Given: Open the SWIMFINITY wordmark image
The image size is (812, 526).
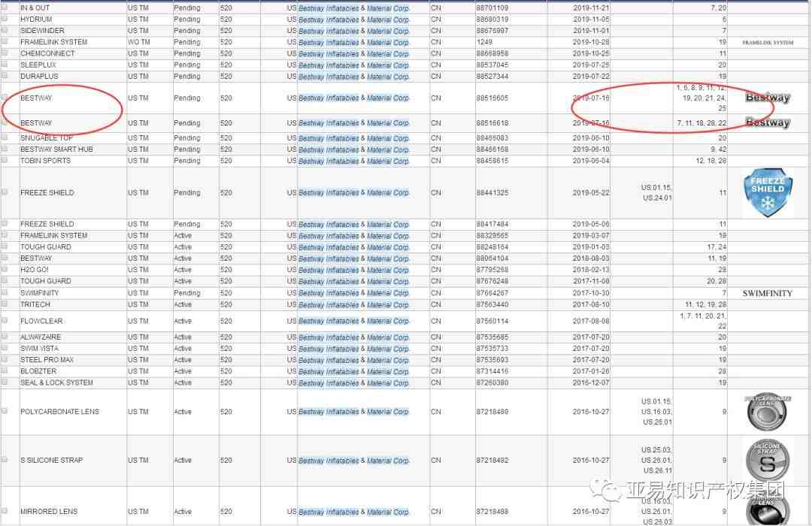Looking at the screenshot, I should 768,293.
